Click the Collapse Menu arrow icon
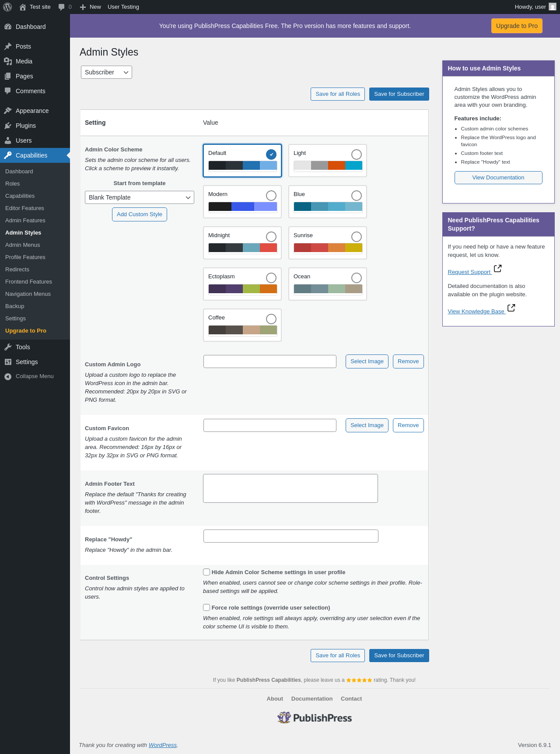Viewport: 560px width, 754px height. (x=8, y=376)
